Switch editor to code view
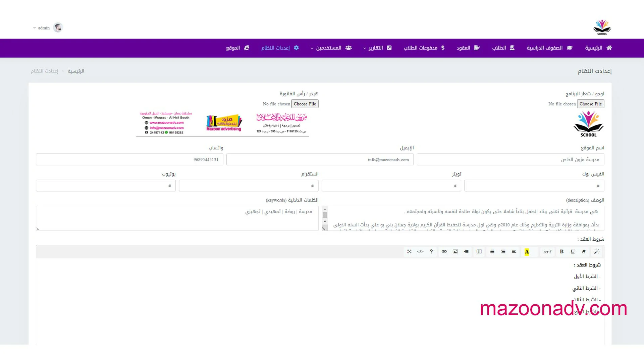Image resolution: width=644 pixels, height=362 pixels. pos(420,251)
